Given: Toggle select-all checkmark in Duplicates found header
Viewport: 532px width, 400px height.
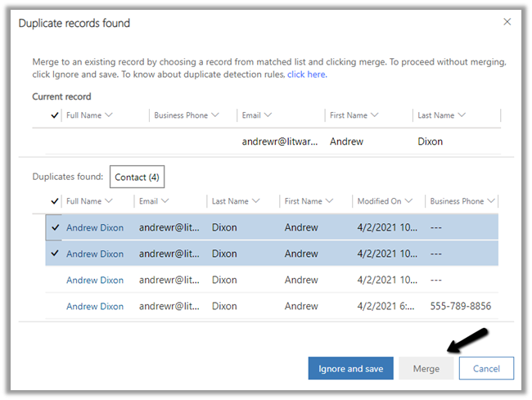Looking at the screenshot, I should click(x=55, y=201).
